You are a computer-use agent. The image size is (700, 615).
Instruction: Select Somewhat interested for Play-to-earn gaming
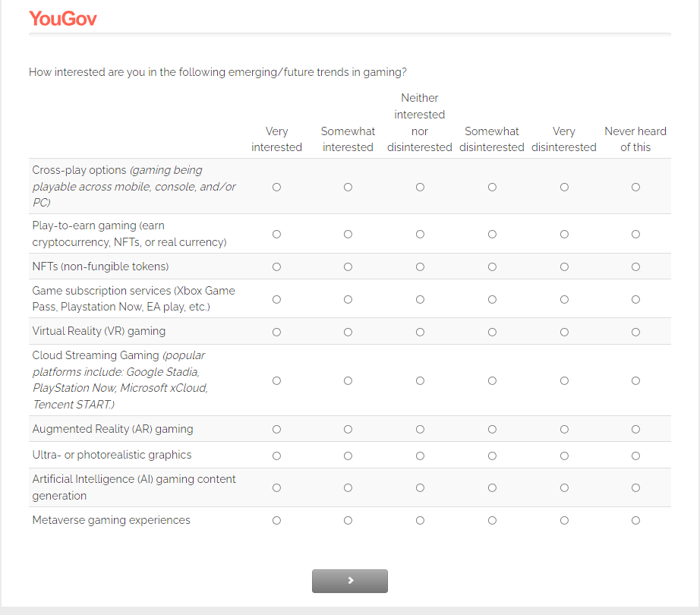[x=348, y=234]
